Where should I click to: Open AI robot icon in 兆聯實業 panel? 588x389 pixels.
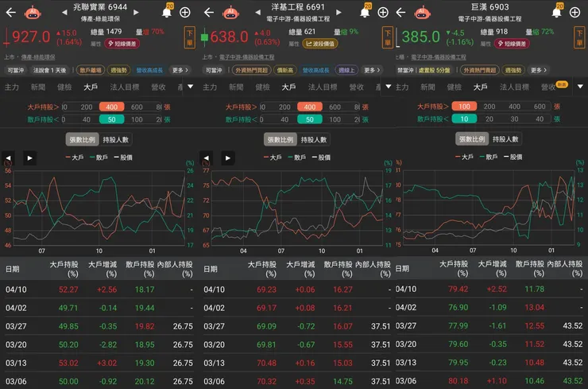tap(33, 13)
